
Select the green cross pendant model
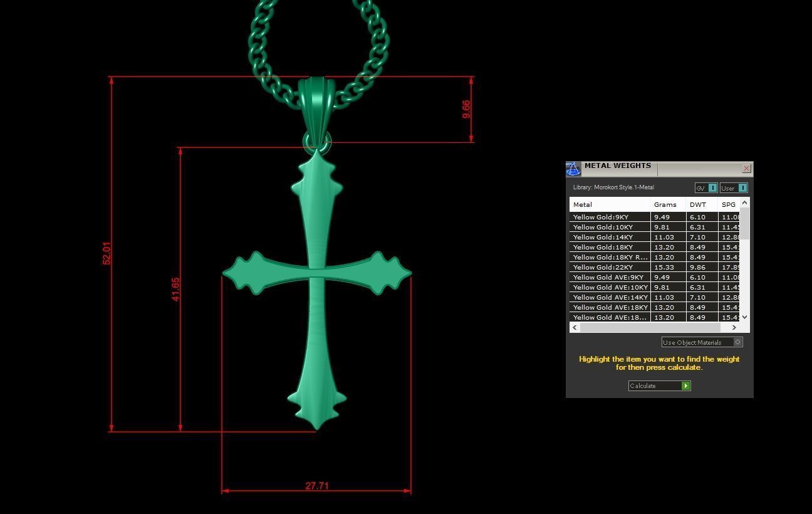tap(316, 288)
